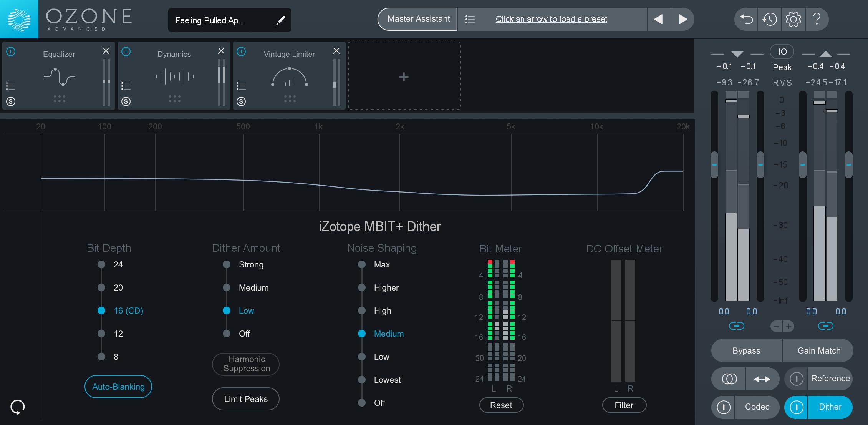Viewport: 868px width, 425px height.
Task: Select 24 bit depth option
Action: coord(101,264)
